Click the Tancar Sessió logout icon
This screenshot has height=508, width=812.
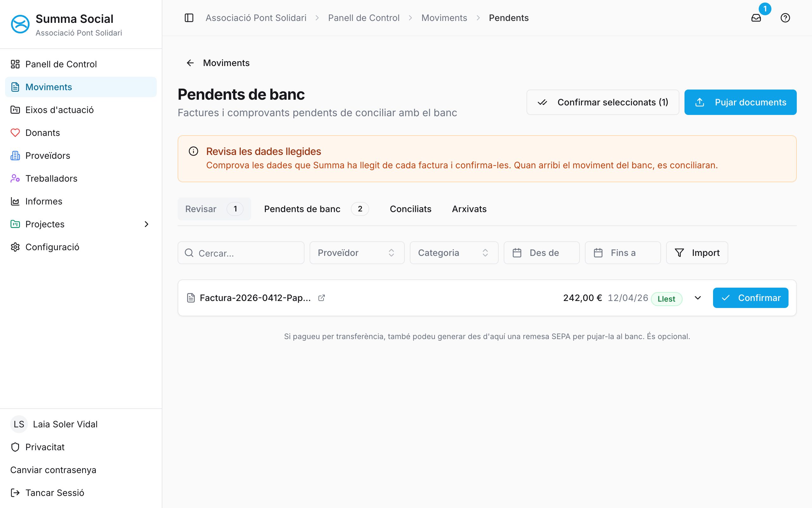coord(15,492)
